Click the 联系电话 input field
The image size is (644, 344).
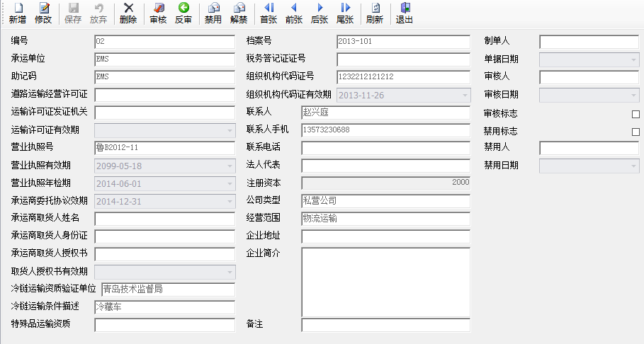coord(385,148)
